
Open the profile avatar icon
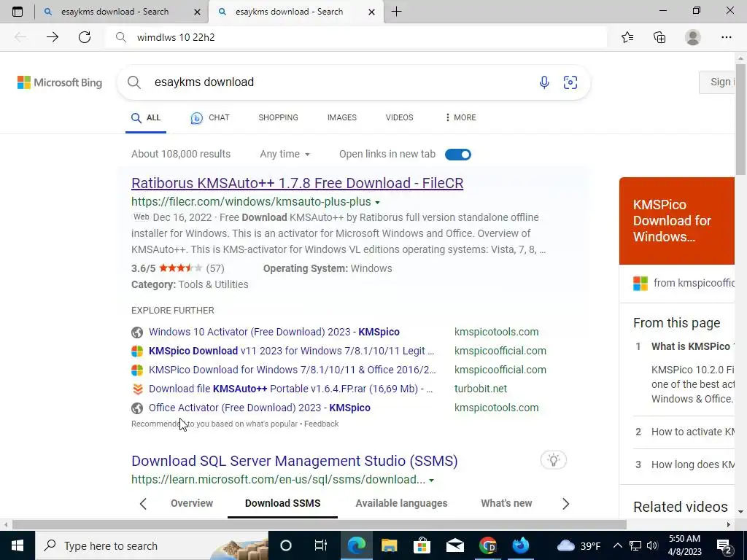[693, 37]
